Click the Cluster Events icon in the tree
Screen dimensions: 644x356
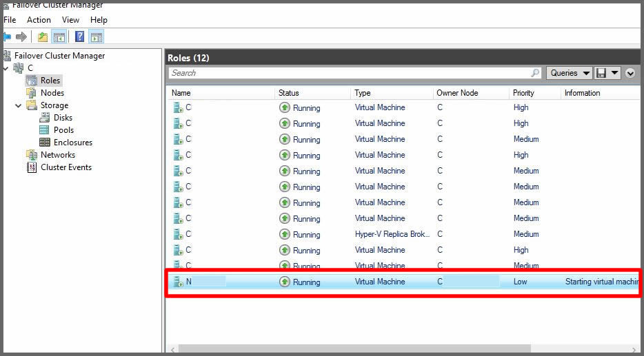coord(32,167)
